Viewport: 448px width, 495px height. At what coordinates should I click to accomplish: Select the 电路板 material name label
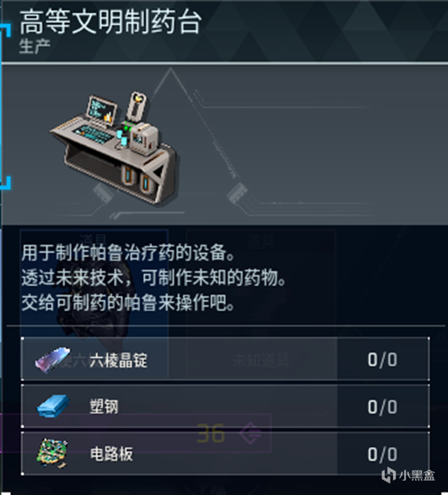click(x=111, y=454)
